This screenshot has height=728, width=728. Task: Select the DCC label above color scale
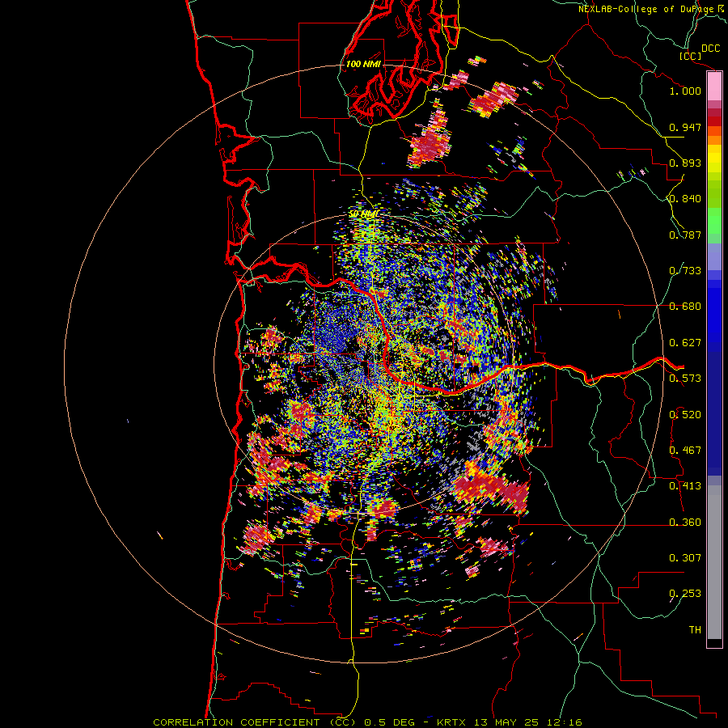[710, 49]
